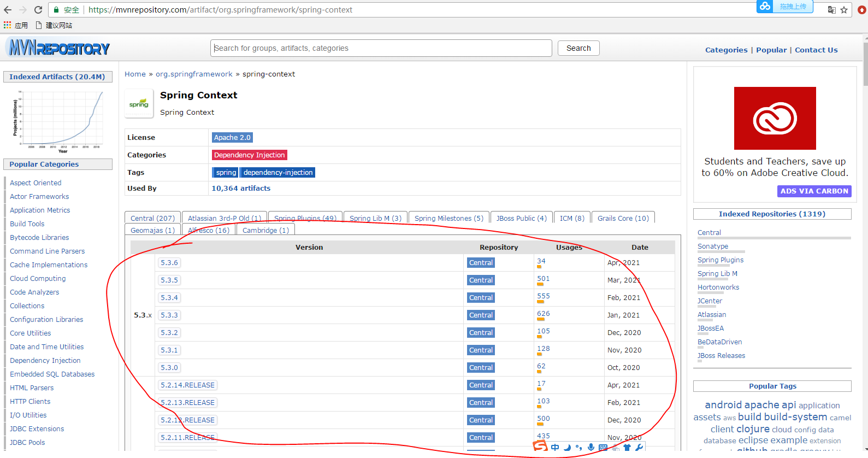The width and height of the screenshot is (868, 458).
Task: Open version 5.3.6
Action: pyautogui.click(x=169, y=262)
